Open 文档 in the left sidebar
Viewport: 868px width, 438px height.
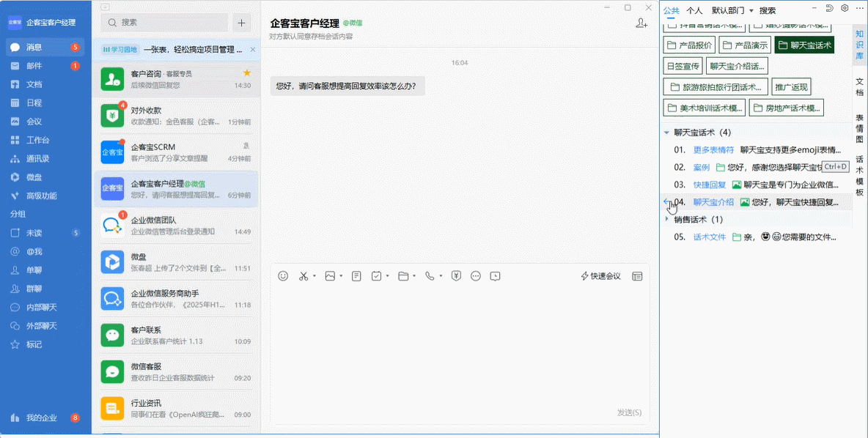[x=45, y=84]
